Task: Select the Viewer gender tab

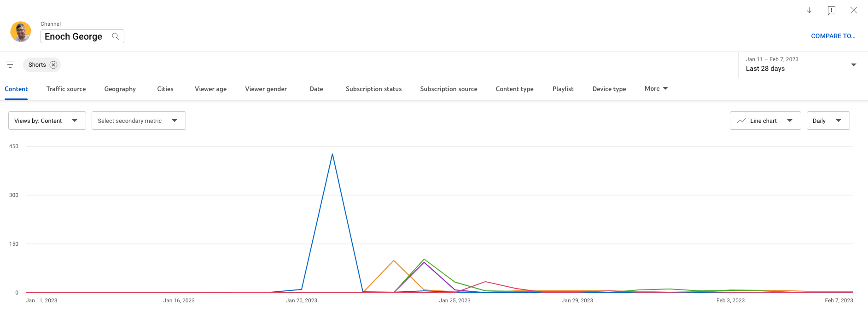Action: pos(266,89)
